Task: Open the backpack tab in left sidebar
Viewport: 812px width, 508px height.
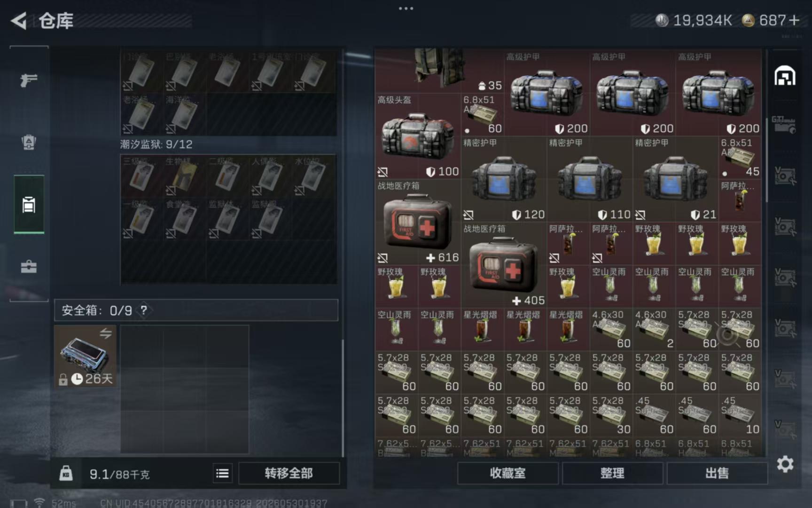Action: point(29,142)
